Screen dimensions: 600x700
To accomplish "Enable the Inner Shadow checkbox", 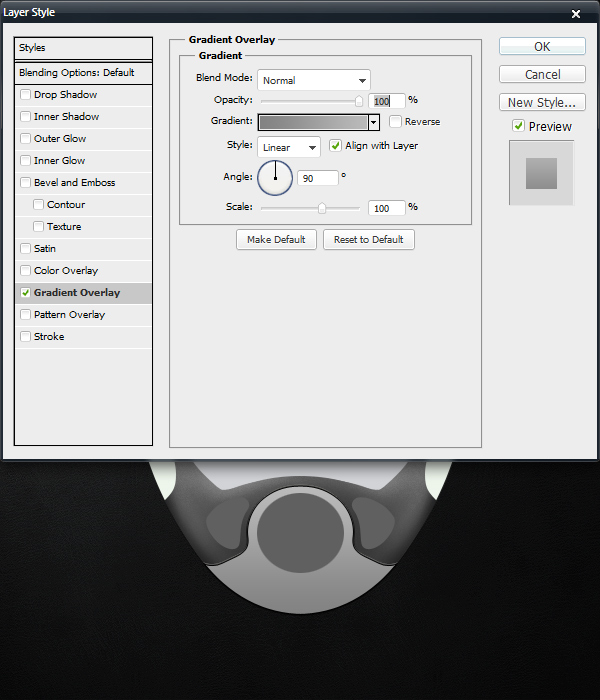I will click(x=25, y=117).
